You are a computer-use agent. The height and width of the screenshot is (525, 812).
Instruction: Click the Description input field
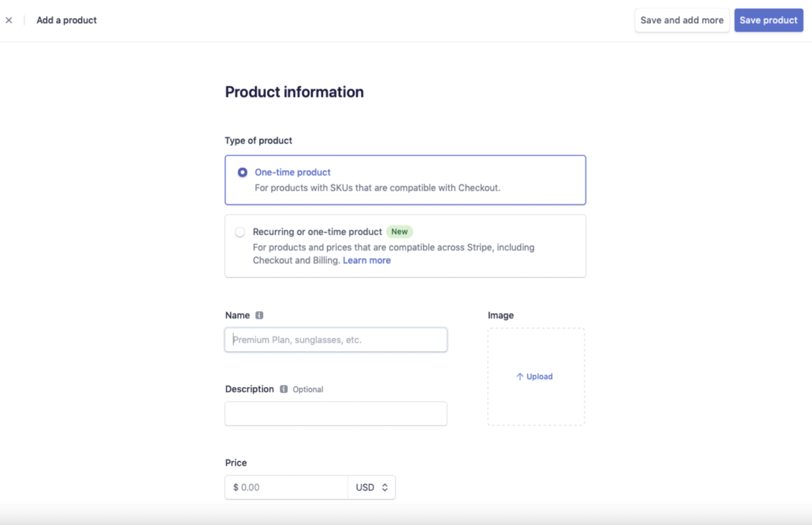pos(335,413)
